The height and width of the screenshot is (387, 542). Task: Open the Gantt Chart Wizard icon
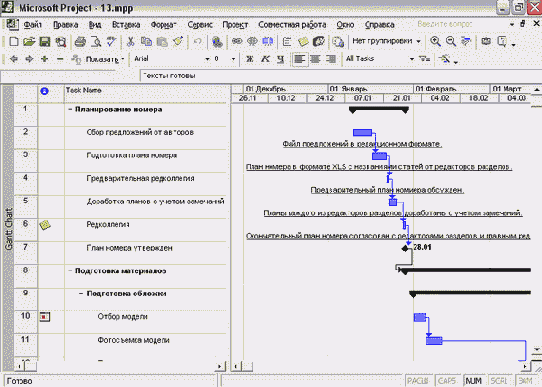(445, 59)
